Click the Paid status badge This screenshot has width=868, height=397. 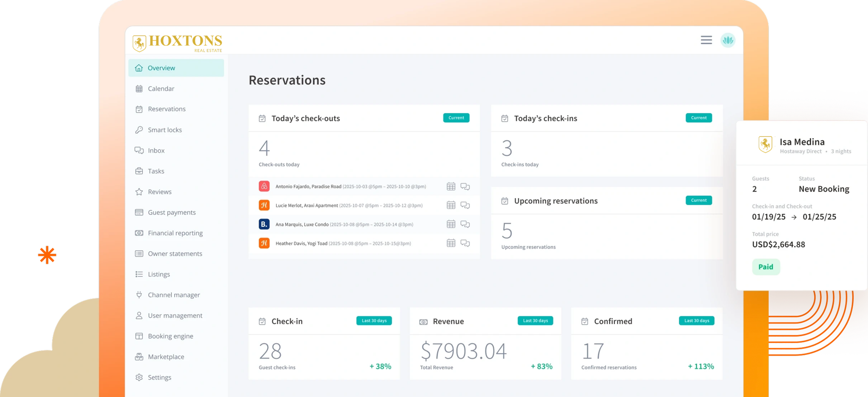[766, 267]
